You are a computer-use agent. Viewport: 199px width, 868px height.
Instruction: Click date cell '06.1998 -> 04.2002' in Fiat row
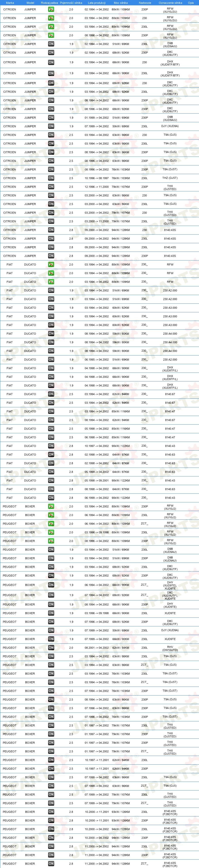point(97,437)
